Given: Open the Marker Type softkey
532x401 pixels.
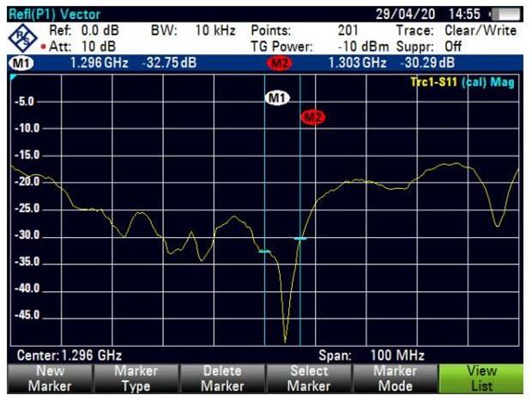Looking at the screenshot, I should pyautogui.click(x=136, y=379).
